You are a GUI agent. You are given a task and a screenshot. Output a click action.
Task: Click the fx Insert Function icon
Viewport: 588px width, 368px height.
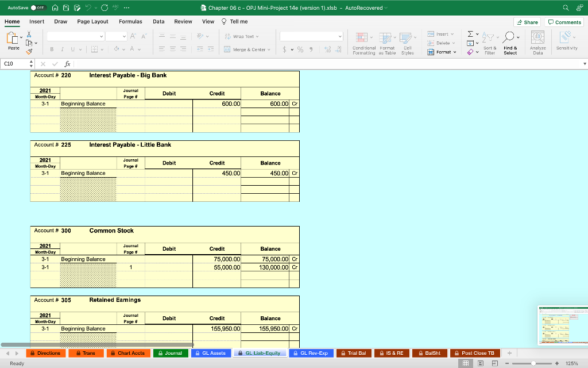point(68,64)
